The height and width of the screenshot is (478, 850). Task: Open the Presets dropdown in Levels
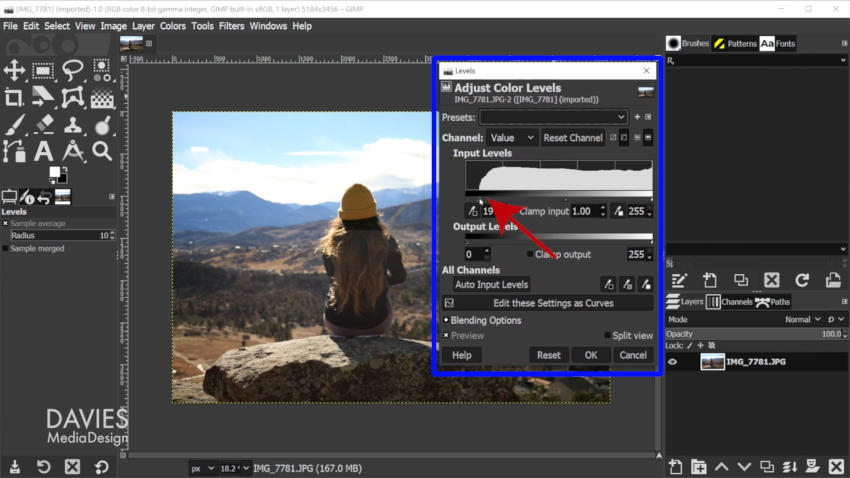click(553, 117)
